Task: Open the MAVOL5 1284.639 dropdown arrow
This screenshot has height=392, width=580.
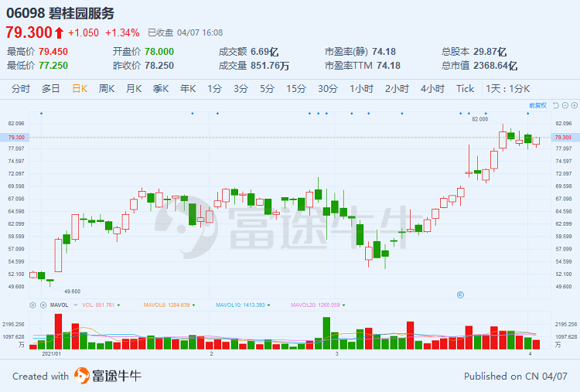Action: [194, 305]
